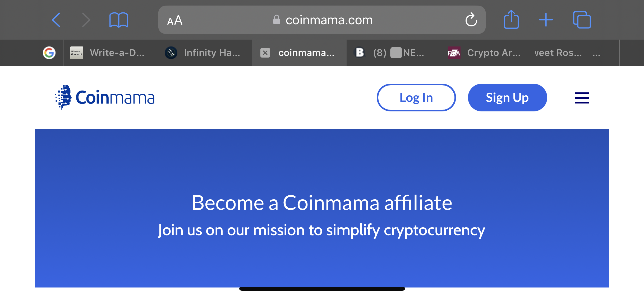Tap the forward navigation arrow
This screenshot has height=297, width=644.
coord(86,20)
